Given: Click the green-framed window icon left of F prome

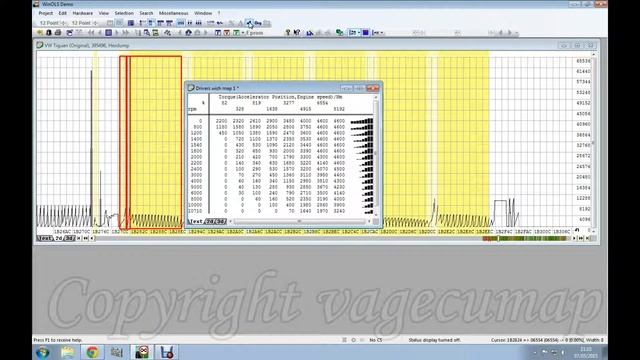Looking at the screenshot, I should pyautogui.click(x=236, y=33).
